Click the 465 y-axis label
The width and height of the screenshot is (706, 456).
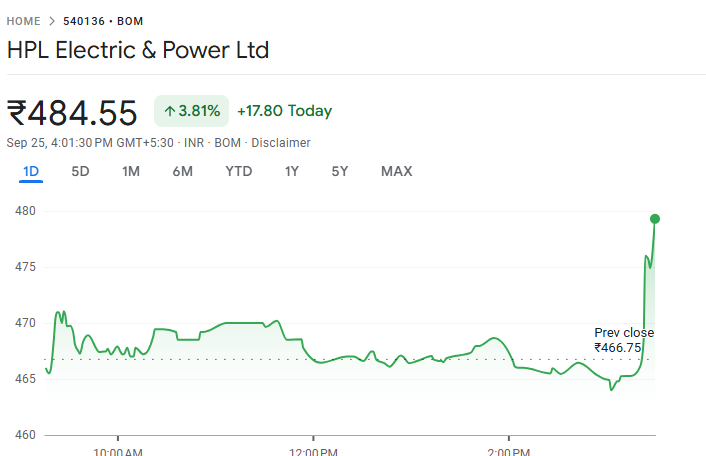[25, 379]
